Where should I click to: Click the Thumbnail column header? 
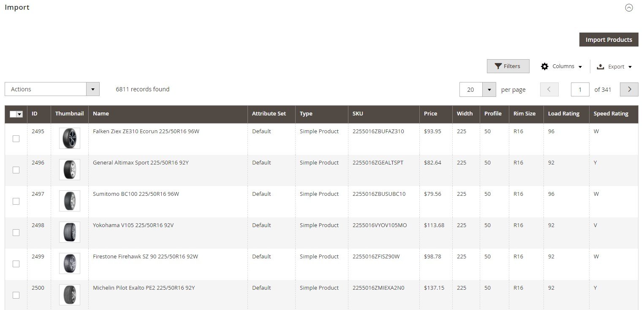[x=70, y=114]
